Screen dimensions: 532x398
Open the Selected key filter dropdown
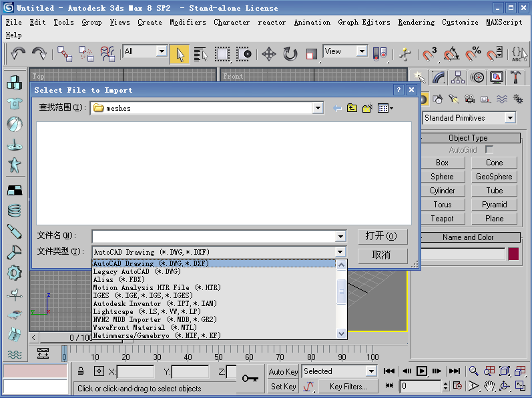[x=372, y=371]
